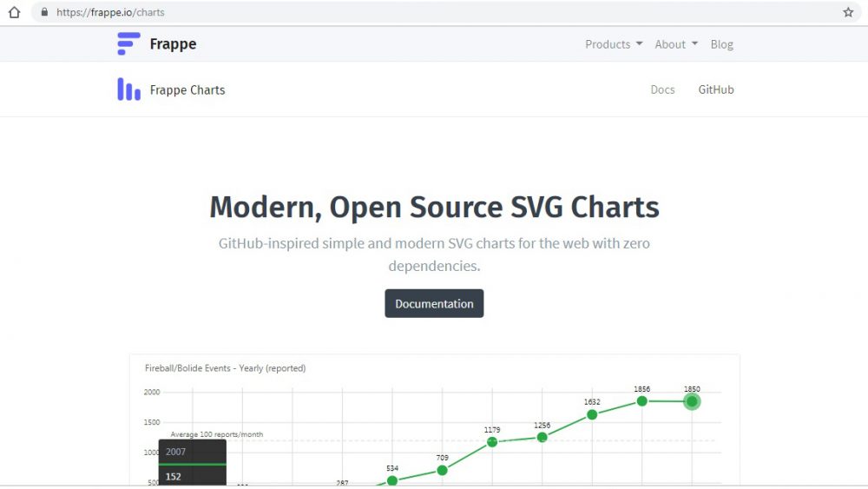Select the highlighted 1850 data point
Screen dimensions: 868x489
pos(692,401)
